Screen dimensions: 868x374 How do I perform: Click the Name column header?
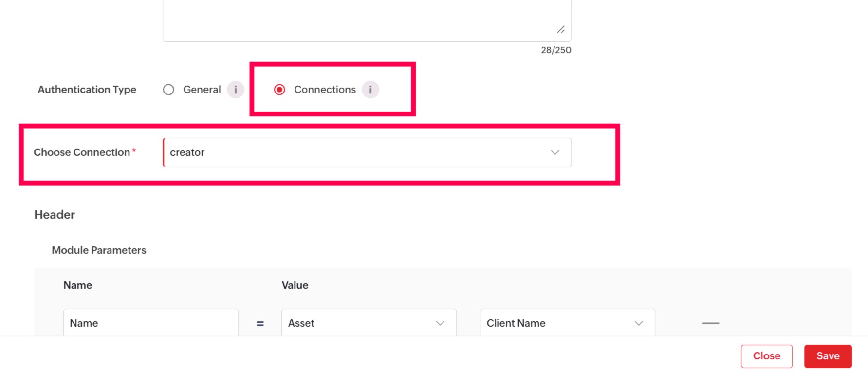[x=78, y=285]
